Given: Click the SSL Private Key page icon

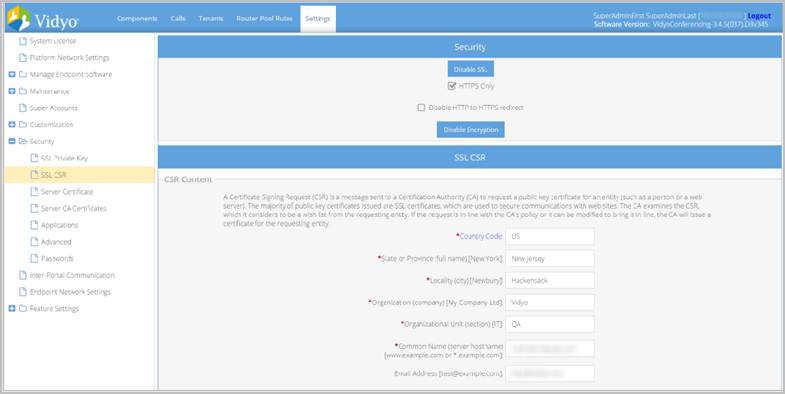Looking at the screenshot, I should pos(34,158).
